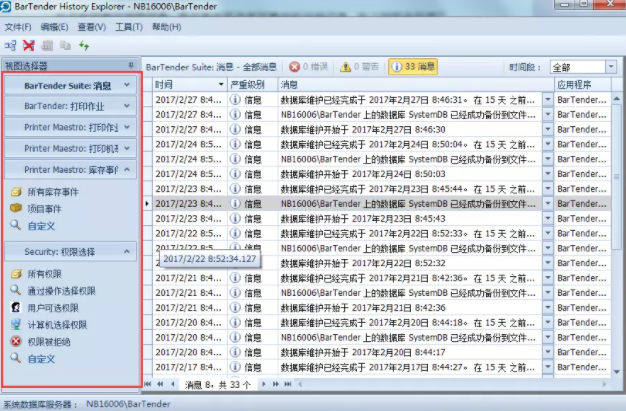Open the 工具(T) menu
Viewport: 626px width, 411px height.
(129, 27)
